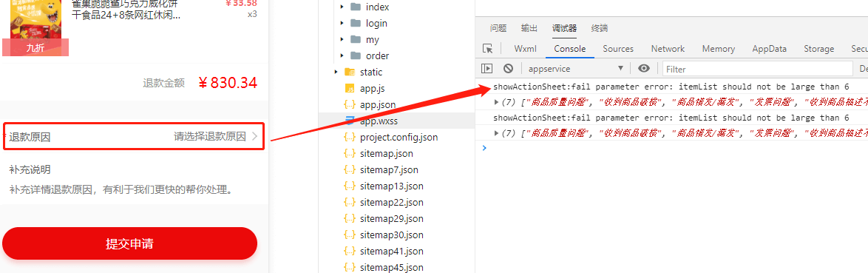Screen dimensions: 868x273
Task: Expand the first (7) array log entry
Action: pyautogui.click(x=497, y=102)
